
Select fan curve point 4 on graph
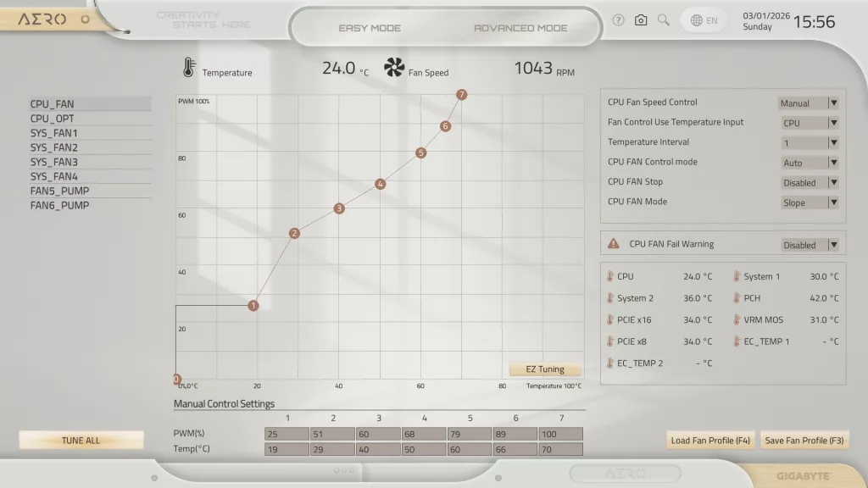[381, 184]
